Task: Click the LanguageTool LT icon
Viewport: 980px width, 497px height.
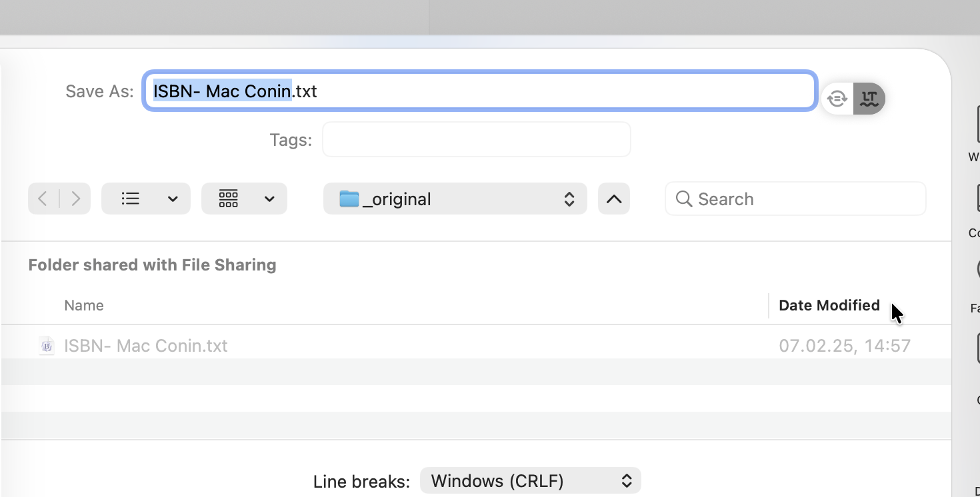Action: click(869, 99)
